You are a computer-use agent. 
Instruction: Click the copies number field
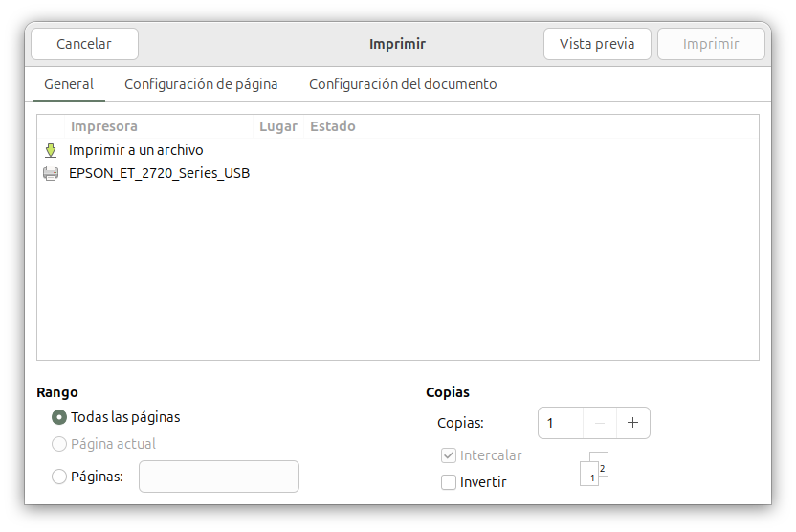click(x=561, y=423)
